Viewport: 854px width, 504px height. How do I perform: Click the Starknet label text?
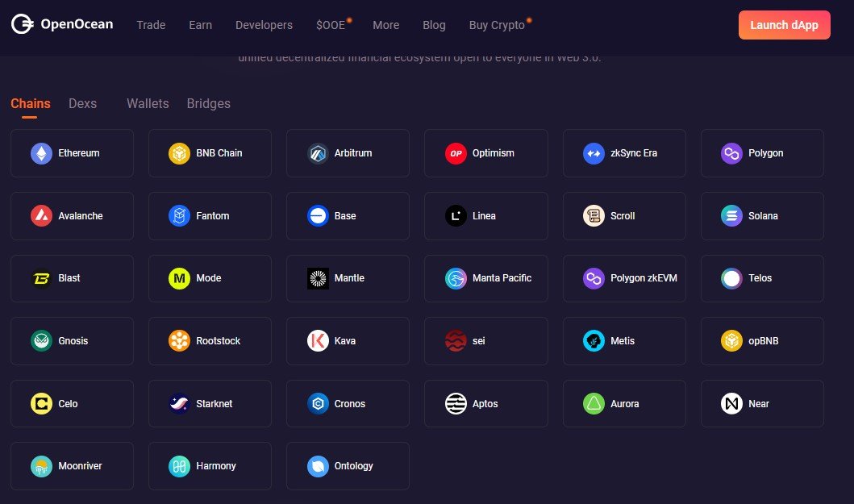(x=214, y=404)
